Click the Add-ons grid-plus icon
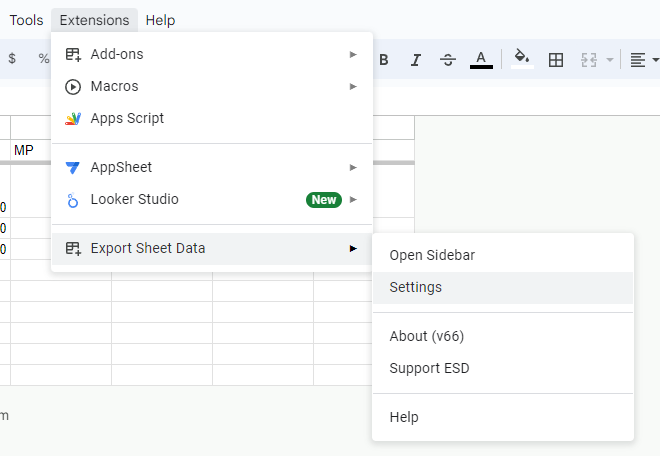The width and height of the screenshot is (660, 456). [73, 54]
